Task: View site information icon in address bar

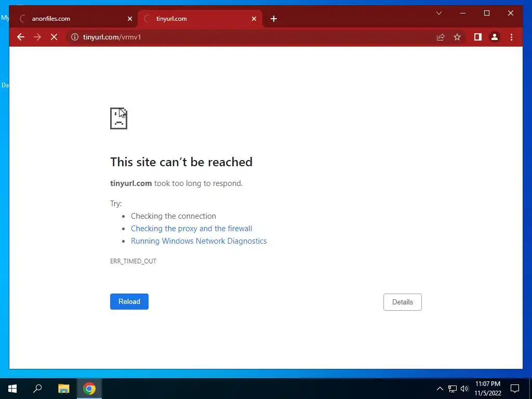Action: (75, 37)
